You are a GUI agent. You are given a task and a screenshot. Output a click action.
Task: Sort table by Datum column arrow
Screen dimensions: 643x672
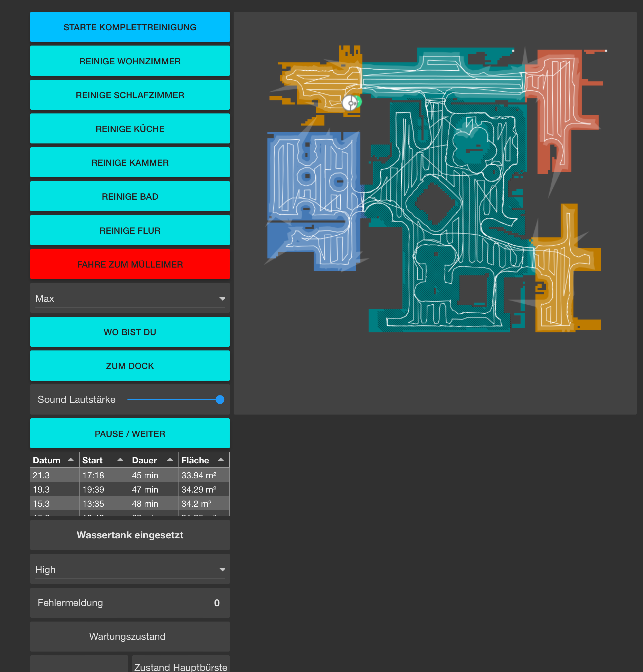(x=71, y=460)
